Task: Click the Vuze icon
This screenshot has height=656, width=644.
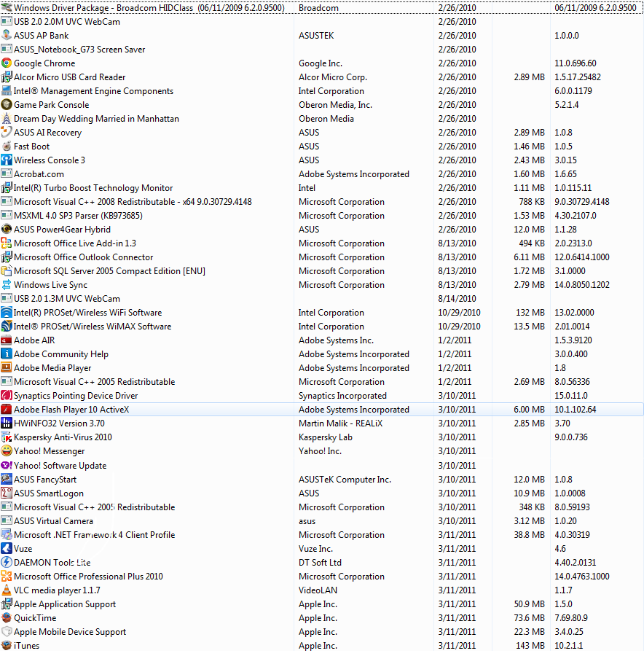Action: point(7,548)
